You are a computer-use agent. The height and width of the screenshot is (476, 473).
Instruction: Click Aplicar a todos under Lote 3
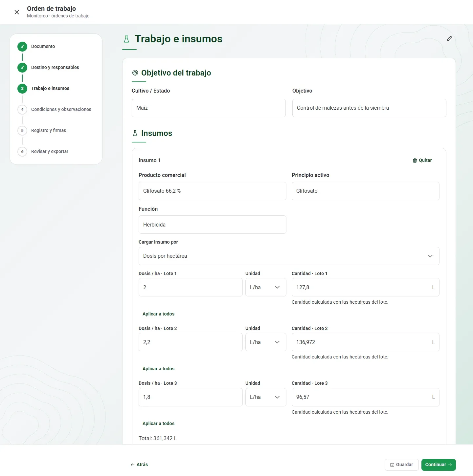[x=158, y=423]
